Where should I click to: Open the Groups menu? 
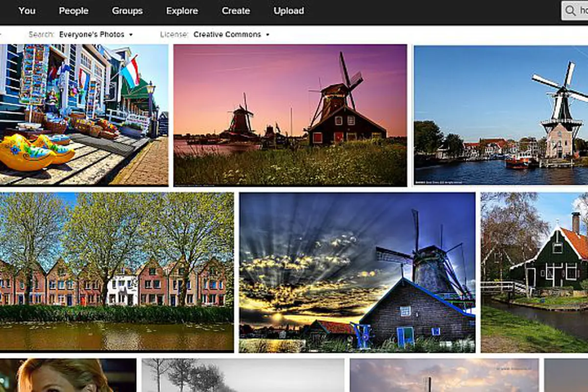click(127, 11)
